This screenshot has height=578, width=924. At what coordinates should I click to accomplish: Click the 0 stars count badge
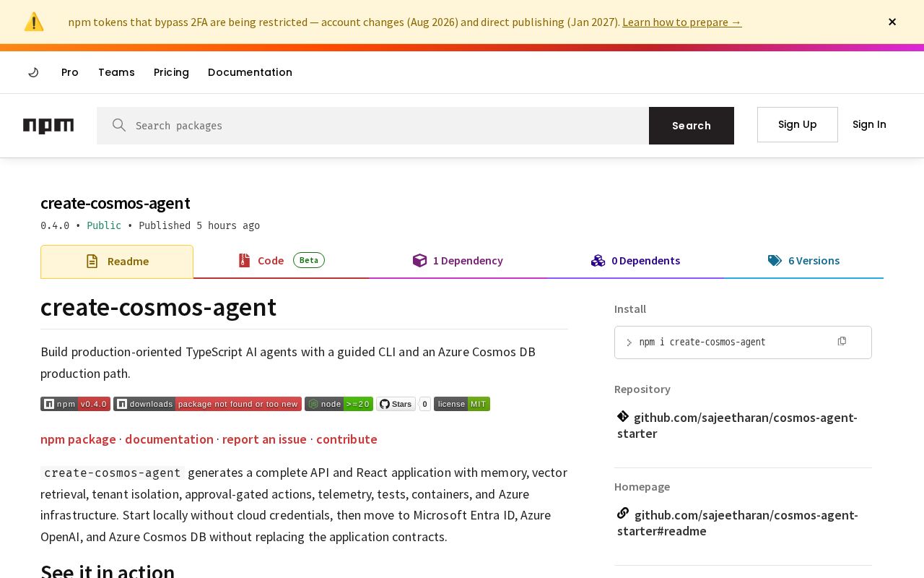[424, 404]
